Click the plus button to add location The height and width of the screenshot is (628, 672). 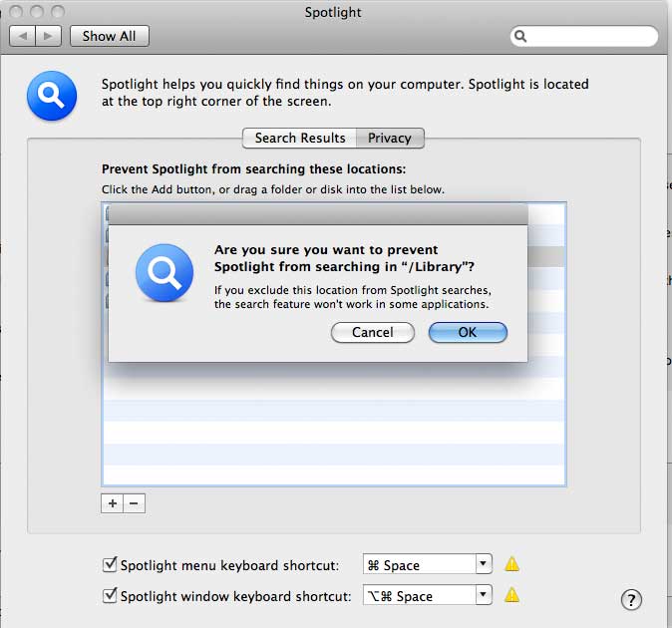coord(113,503)
